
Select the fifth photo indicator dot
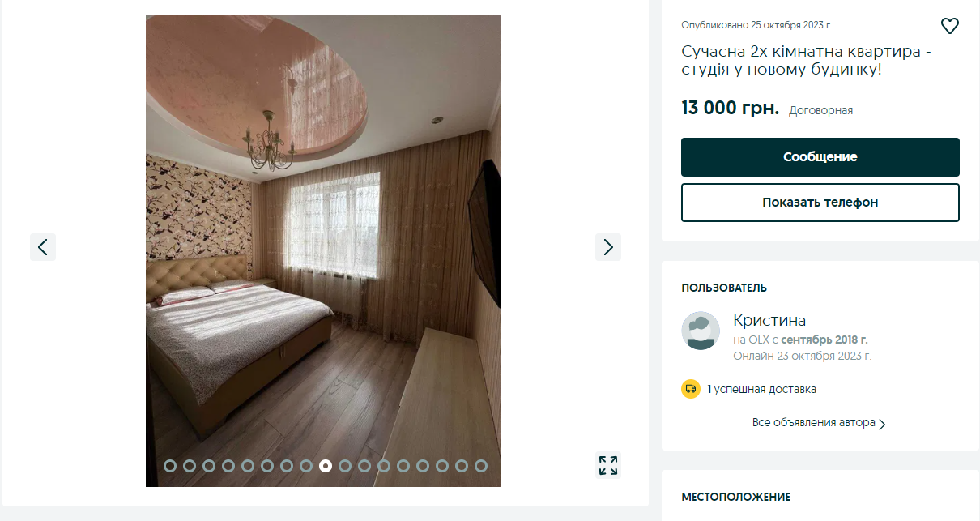[248, 466]
